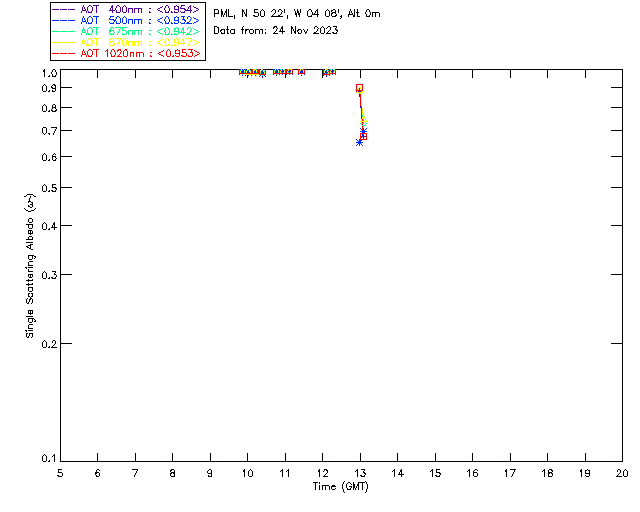Click the x-axis hour label 13
This screenshot has height=512, width=640.
[360, 474]
